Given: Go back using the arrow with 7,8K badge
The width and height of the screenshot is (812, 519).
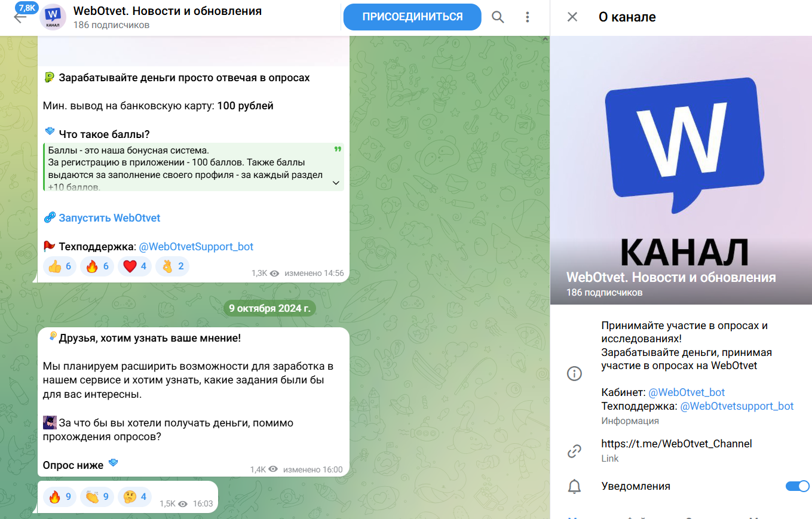Looking at the screenshot, I should 20,16.
